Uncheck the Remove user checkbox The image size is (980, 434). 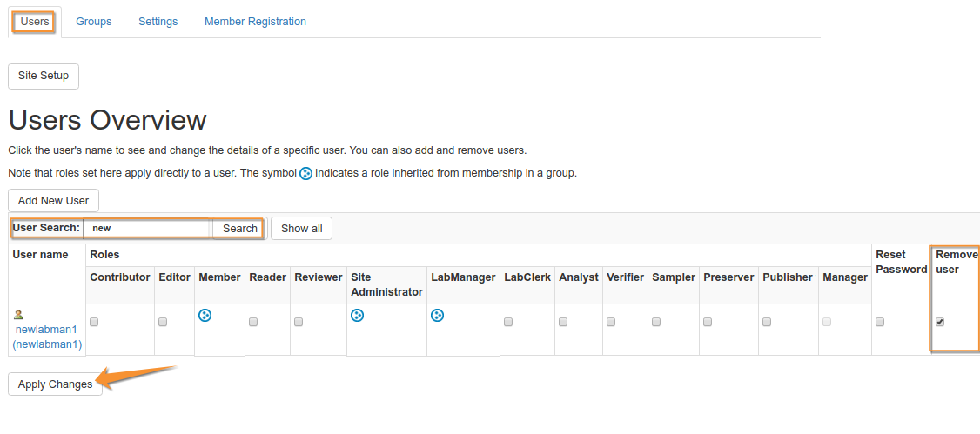pos(940,322)
